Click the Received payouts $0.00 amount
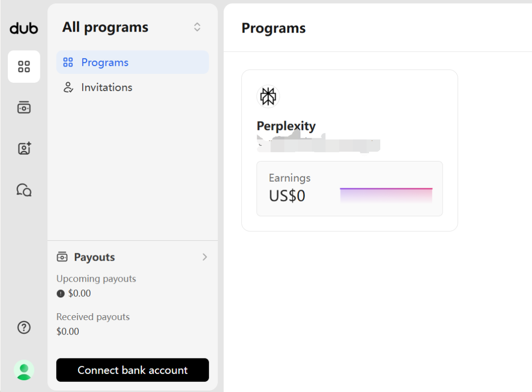This screenshot has width=532, height=392. [x=67, y=331]
